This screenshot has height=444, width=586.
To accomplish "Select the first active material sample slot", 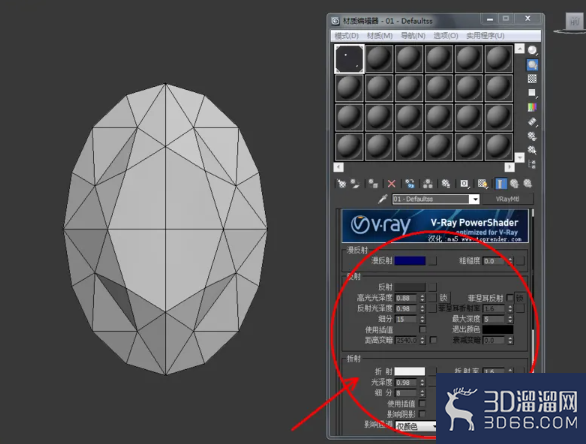I will [349, 59].
